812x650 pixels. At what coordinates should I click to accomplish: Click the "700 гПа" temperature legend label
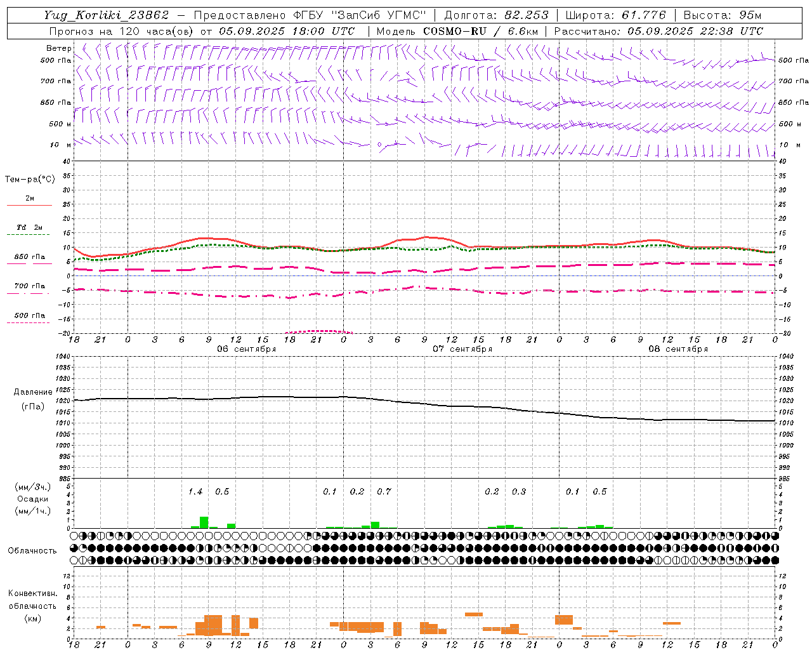tap(30, 286)
